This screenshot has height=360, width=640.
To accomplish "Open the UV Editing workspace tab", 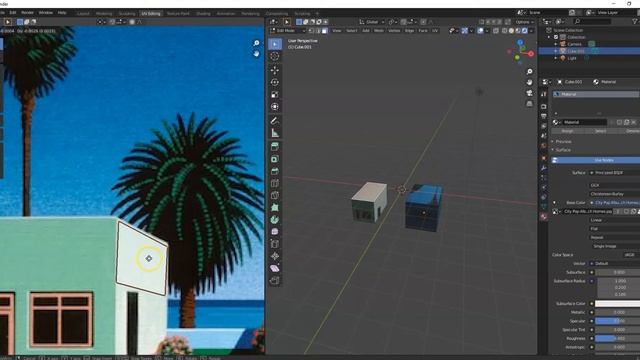I will pos(151,13).
